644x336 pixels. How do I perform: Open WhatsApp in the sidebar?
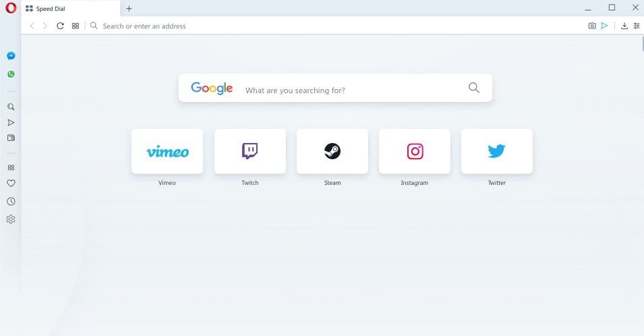pos(11,74)
